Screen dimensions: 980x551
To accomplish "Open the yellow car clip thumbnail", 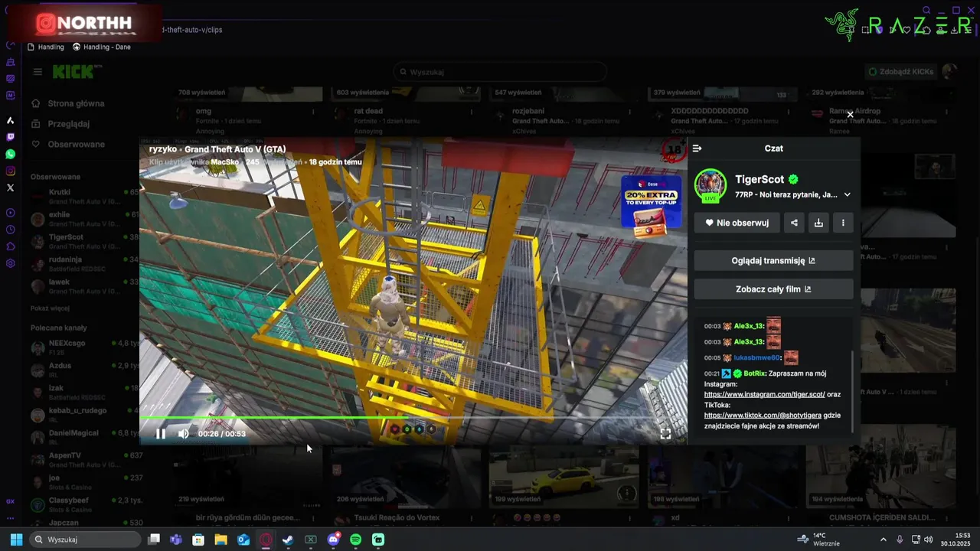I will pyautogui.click(x=563, y=476).
